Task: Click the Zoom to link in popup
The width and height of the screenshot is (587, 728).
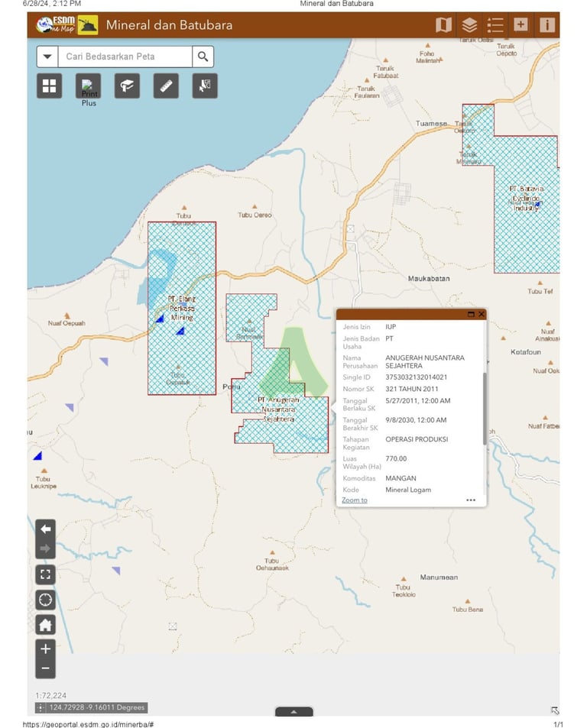Action: click(355, 500)
